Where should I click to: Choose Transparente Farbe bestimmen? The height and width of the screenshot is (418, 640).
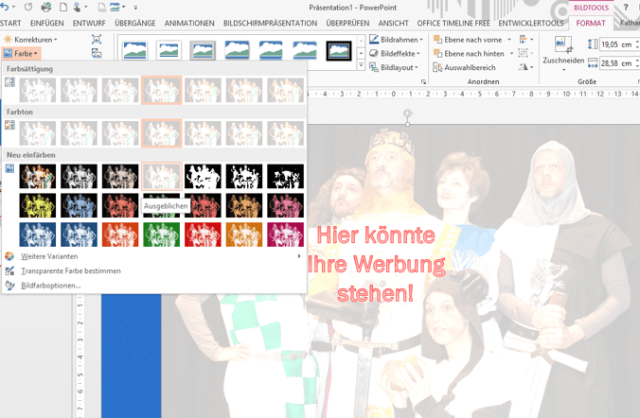153,271
